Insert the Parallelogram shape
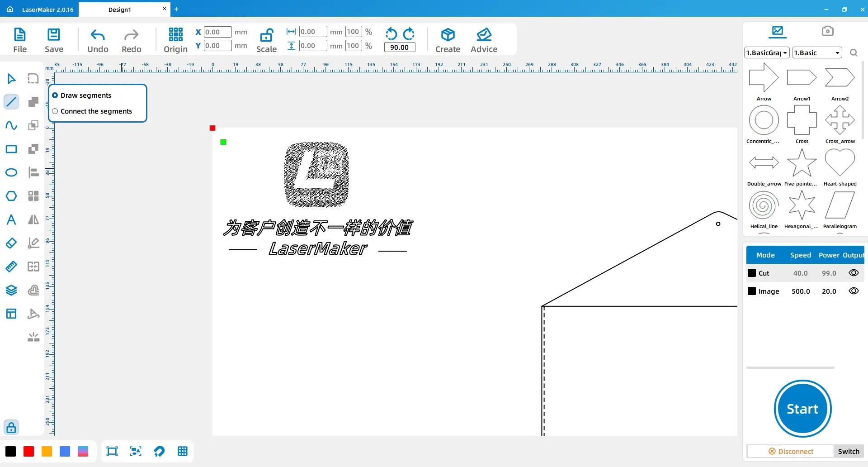Viewport: 868px width, 467px height. 840,205
